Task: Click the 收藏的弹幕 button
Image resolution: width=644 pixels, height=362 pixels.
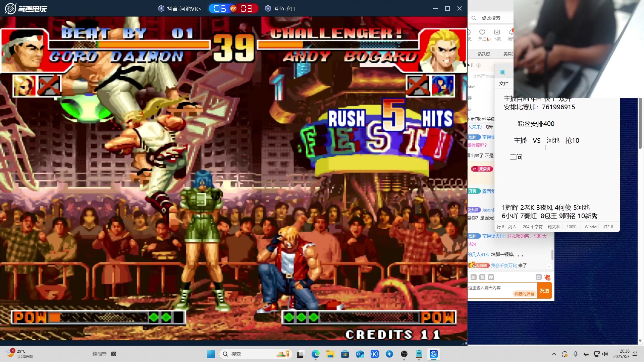Action: 524,294
